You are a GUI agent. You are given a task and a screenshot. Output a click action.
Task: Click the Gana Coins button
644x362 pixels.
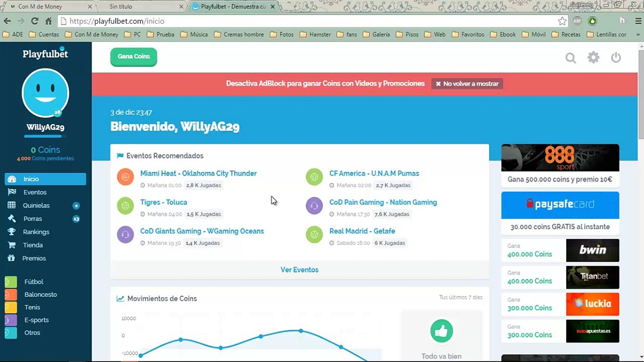click(x=134, y=56)
